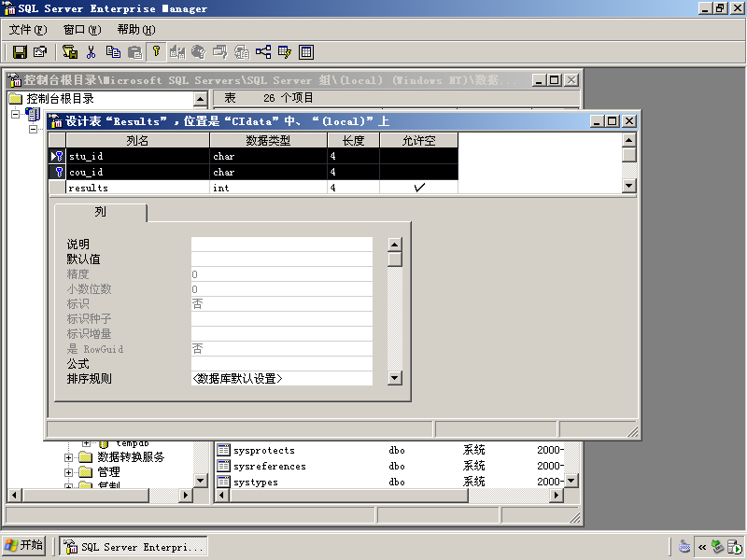Toggle the Set primary key icon

coord(156,52)
